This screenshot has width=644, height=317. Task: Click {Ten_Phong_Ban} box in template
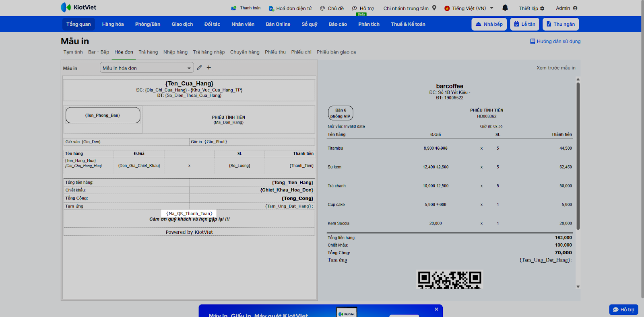103,115
